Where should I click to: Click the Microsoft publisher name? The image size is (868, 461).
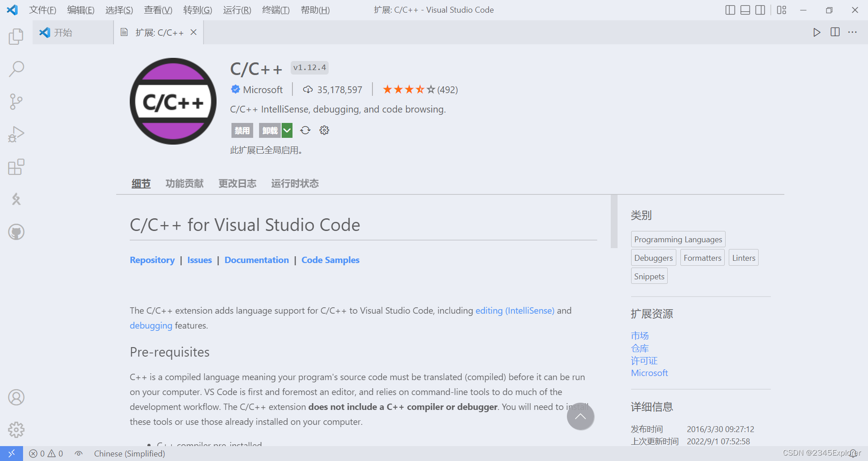click(263, 89)
